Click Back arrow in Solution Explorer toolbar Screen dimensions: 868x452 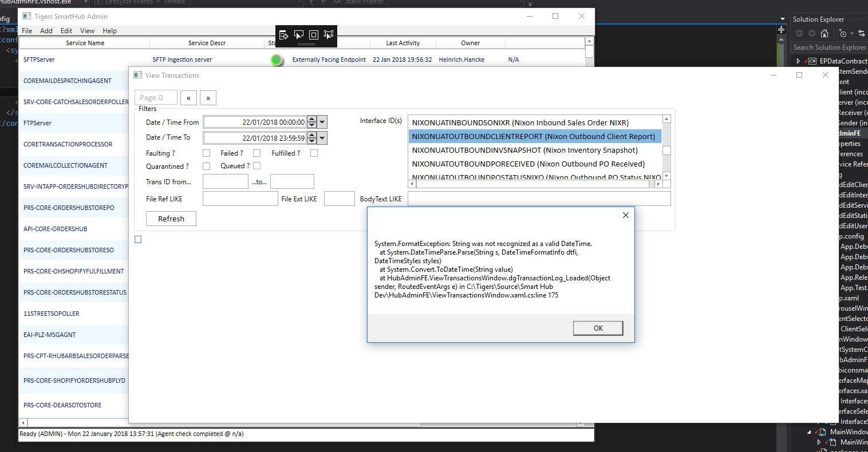tap(799, 33)
